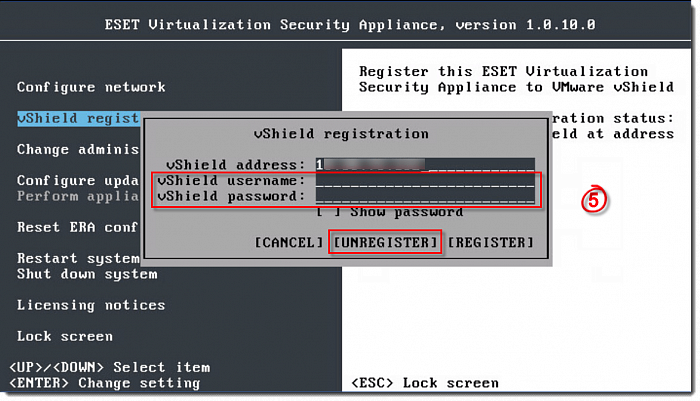The height and width of the screenshot is (401, 700).
Task: Select the Perform appliance menu entry
Action: point(78,196)
